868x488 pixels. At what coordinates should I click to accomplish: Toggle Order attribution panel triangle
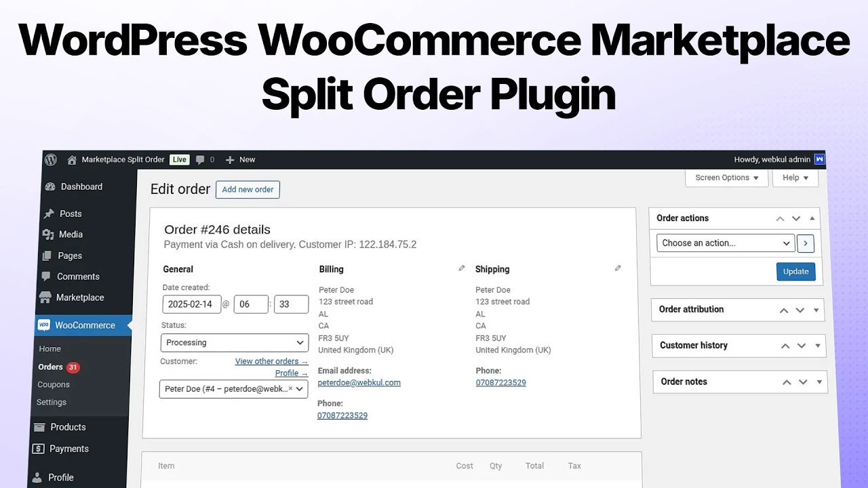pyautogui.click(x=816, y=310)
